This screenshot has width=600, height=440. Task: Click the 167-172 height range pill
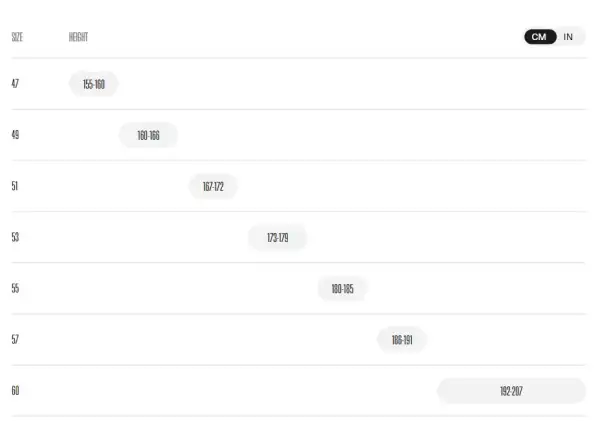213,186
